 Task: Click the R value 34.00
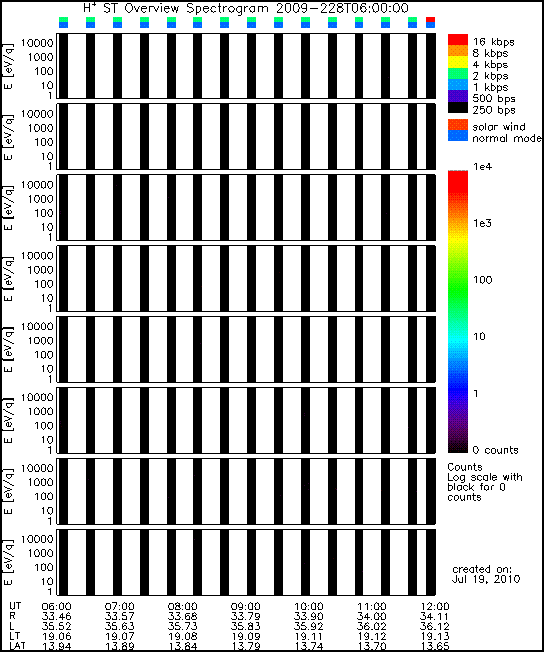tap(372, 617)
